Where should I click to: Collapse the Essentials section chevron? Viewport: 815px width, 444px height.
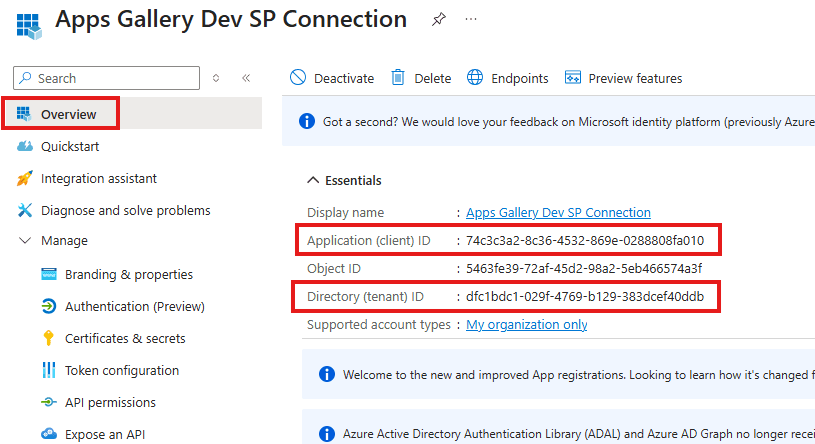[x=313, y=180]
